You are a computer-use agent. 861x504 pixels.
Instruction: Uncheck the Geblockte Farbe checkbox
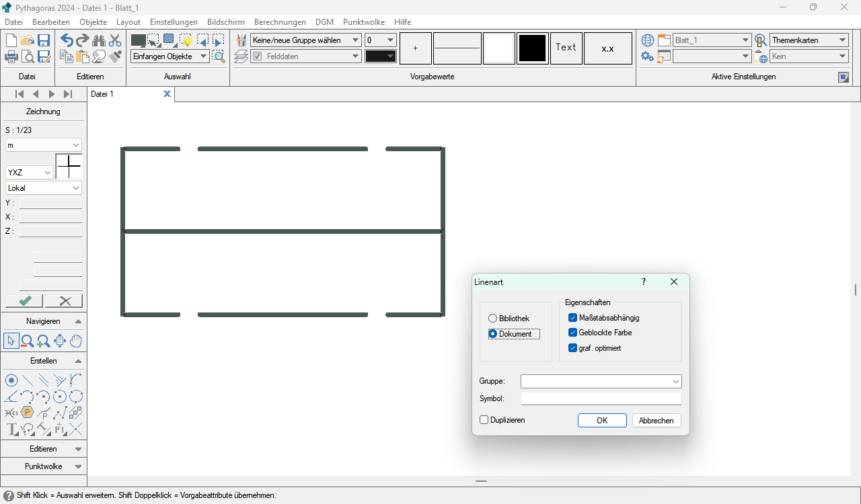point(573,333)
